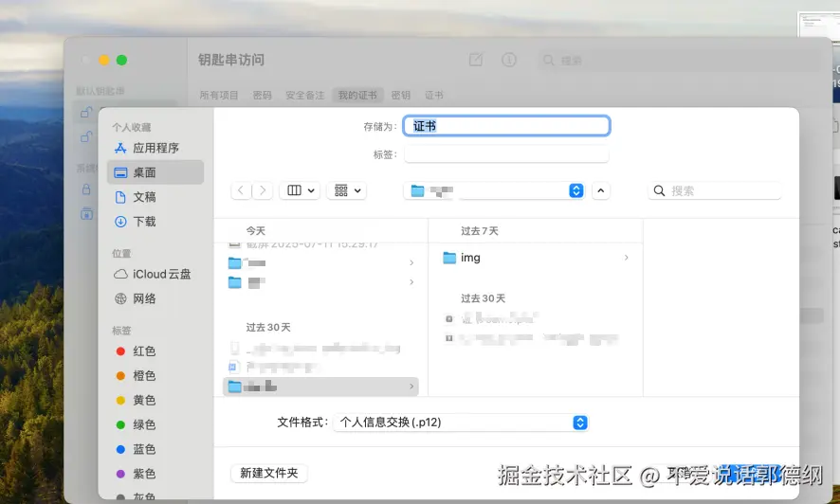Select the highlighted folder in the left column
The width and height of the screenshot is (840, 504).
[x=320, y=387]
